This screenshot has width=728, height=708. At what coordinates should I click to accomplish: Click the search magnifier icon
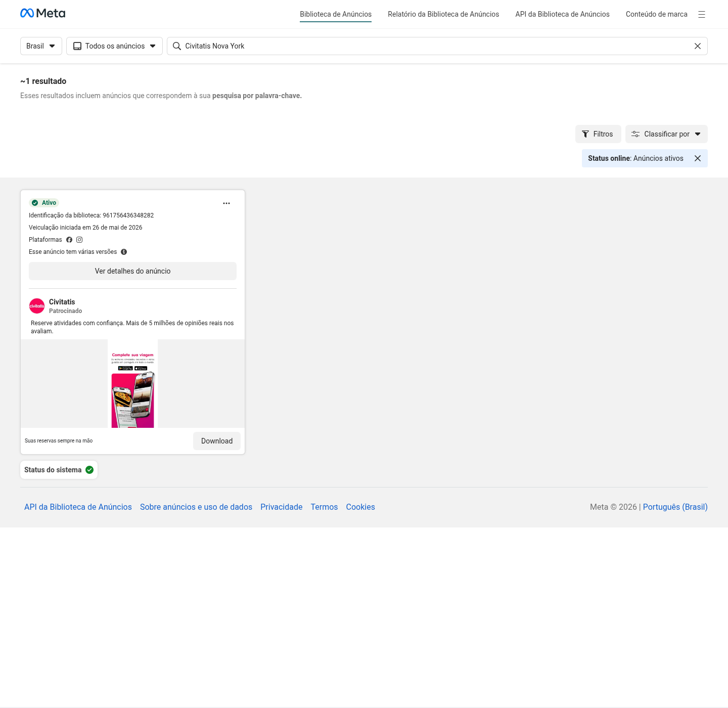[177, 46]
